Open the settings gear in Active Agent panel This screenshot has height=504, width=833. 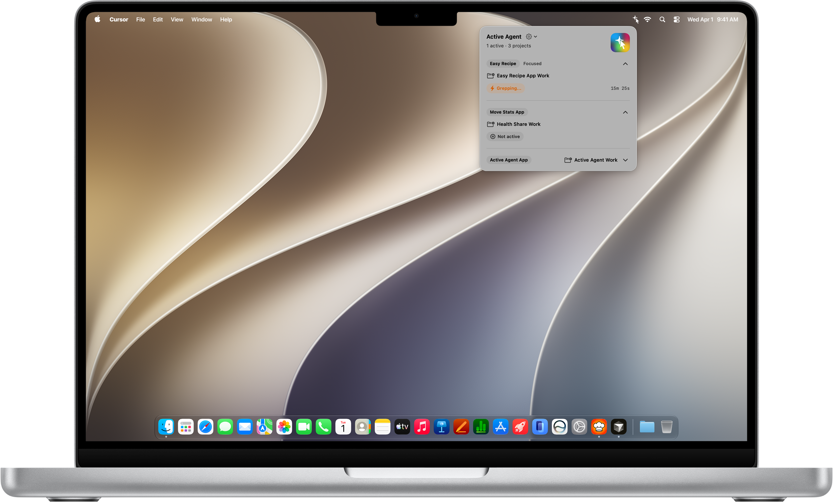tap(529, 36)
